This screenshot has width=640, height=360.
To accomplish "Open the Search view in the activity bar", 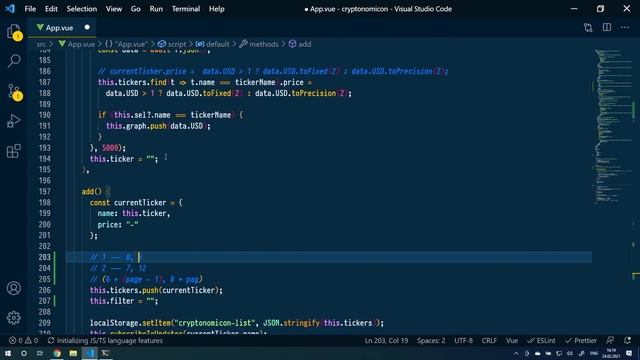I will (13, 61).
